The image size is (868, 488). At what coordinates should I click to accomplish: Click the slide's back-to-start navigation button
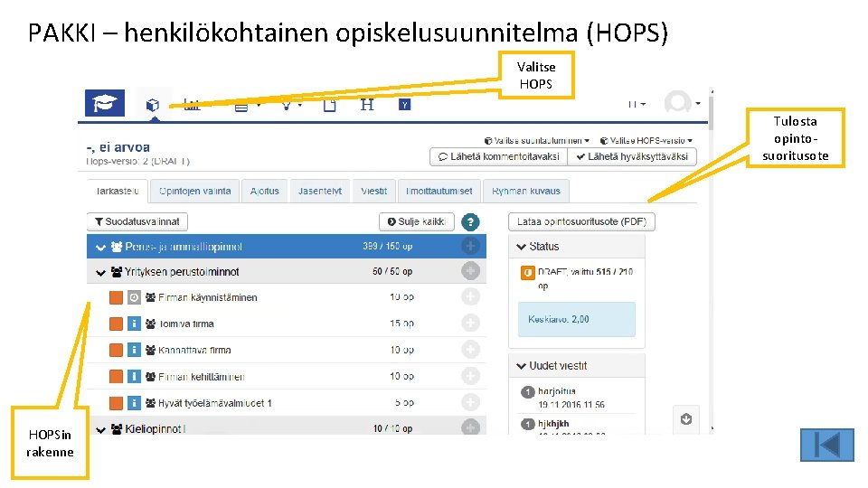click(x=827, y=445)
